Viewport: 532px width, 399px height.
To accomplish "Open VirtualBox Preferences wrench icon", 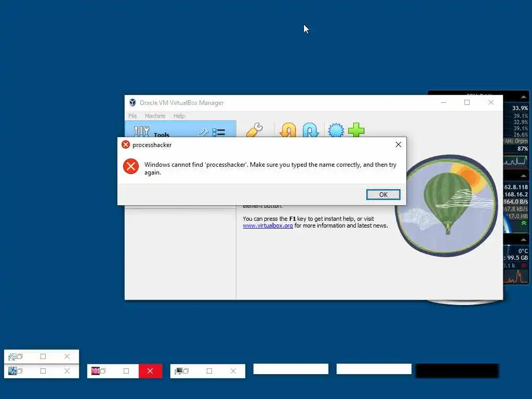I will point(255,130).
